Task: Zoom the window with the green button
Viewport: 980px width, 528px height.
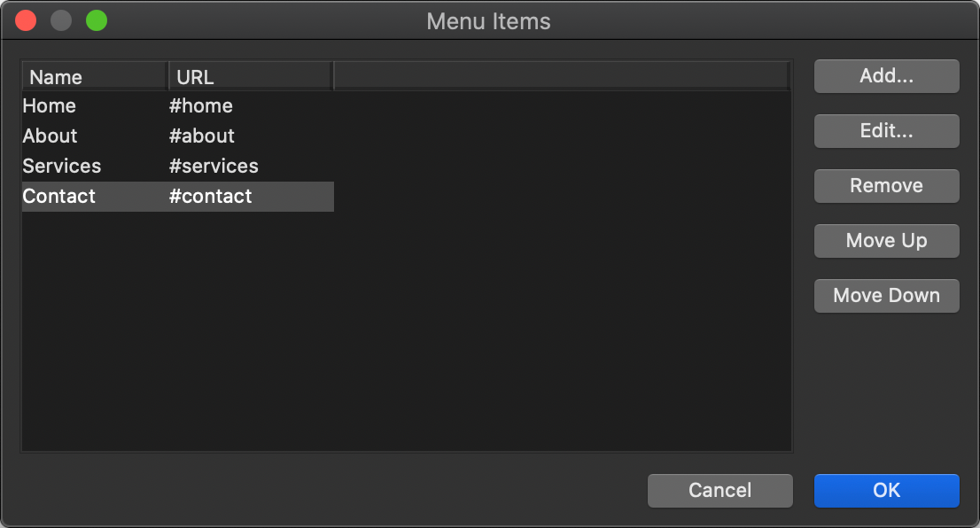Action: coord(97,20)
